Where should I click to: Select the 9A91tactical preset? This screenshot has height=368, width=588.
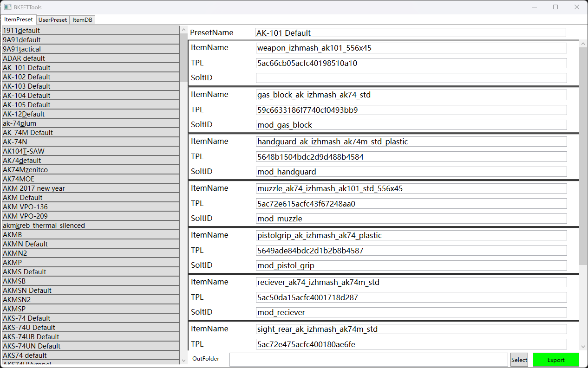point(91,49)
